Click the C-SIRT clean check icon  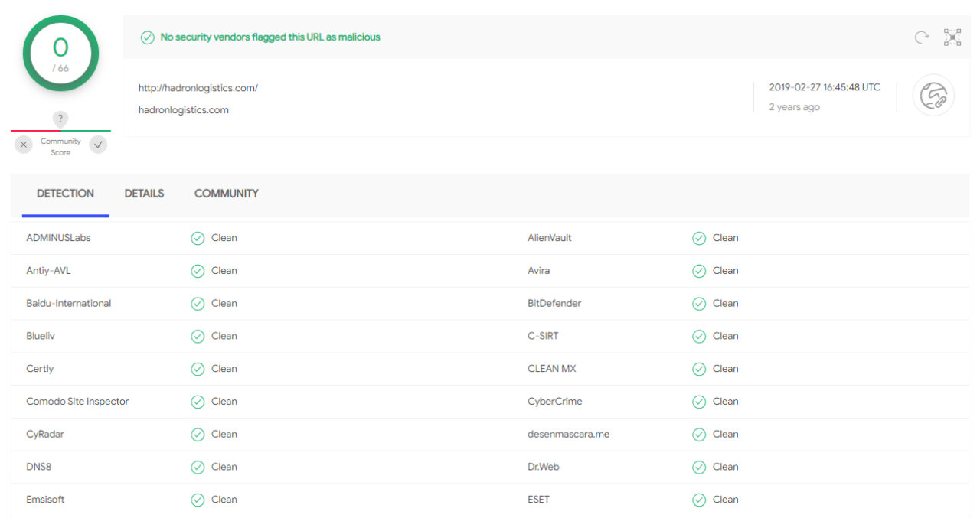pyautogui.click(x=699, y=336)
